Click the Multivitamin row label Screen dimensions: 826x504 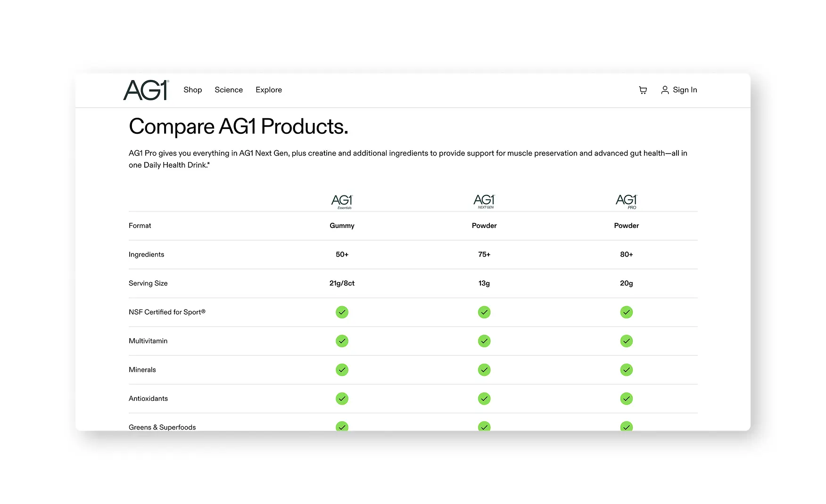point(148,341)
